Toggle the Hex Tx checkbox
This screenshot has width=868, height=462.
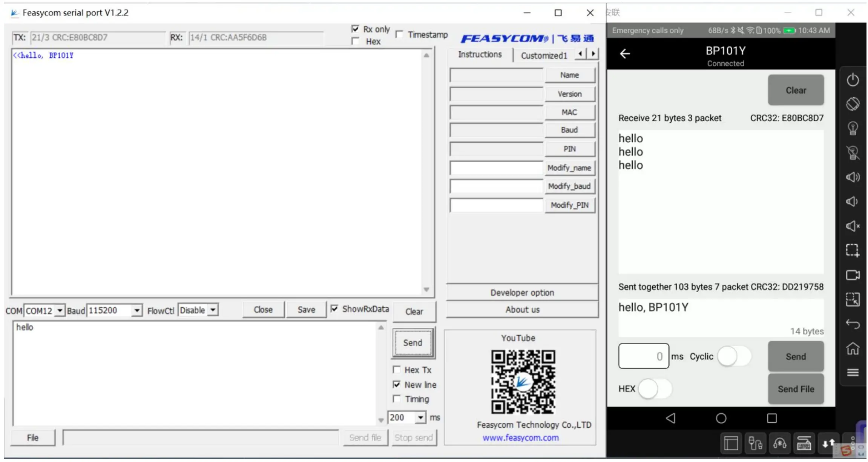pyautogui.click(x=397, y=370)
